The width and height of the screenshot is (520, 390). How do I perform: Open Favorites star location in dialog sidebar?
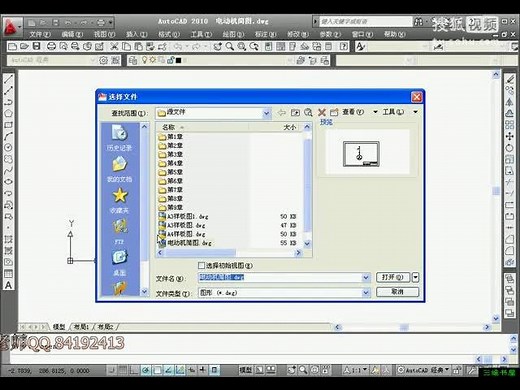119,200
